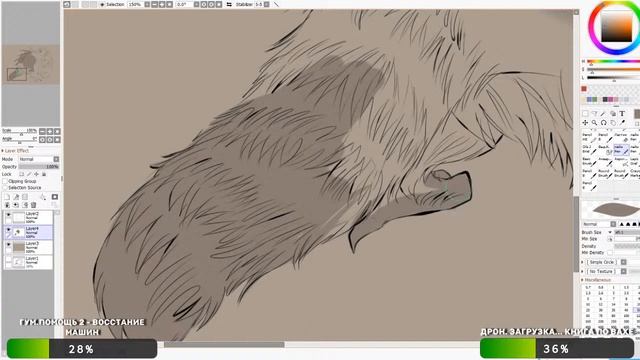Select the rectangular Selection tool
Image resolution: width=640 pixels, height=360 pixels.
click(x=585, y=114)
